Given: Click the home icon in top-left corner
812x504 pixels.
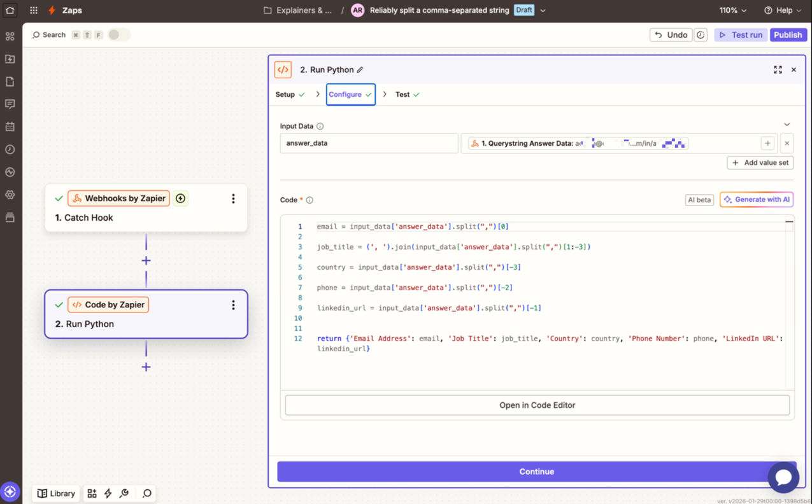Looking at the screenshot, I should (10, 10).
